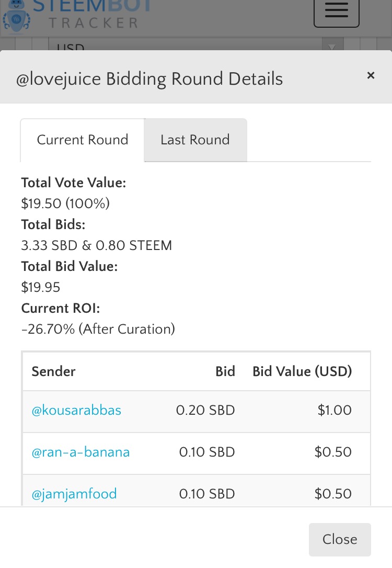Viewport: 392px width, 568px height.
Task: Click the @lovejuice Bidding Round Details title
Action: click(x=149, y=79)
